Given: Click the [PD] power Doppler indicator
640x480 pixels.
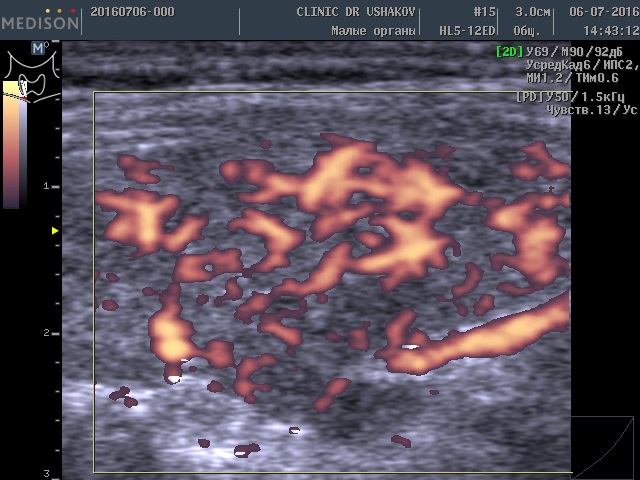Looking at the screenshot, I should tap(527, 96).
